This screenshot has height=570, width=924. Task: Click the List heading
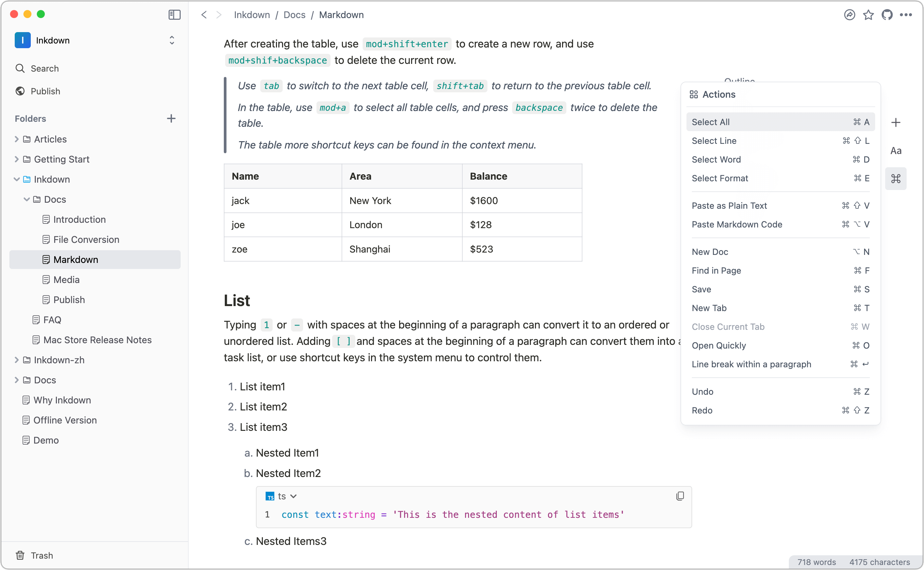[237, 300]
